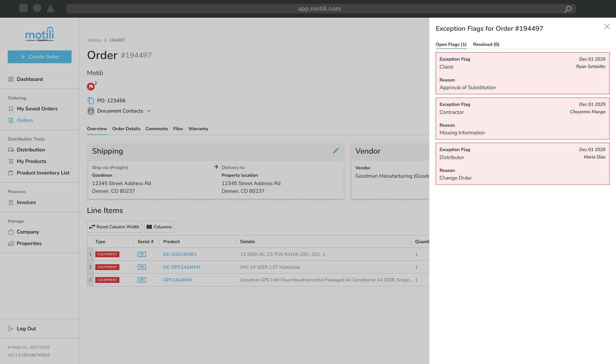Image resolution: width=616 pixels, height=364 pixels.
Task: Click the browser search magnifier icon
Action: coord(568,9)
